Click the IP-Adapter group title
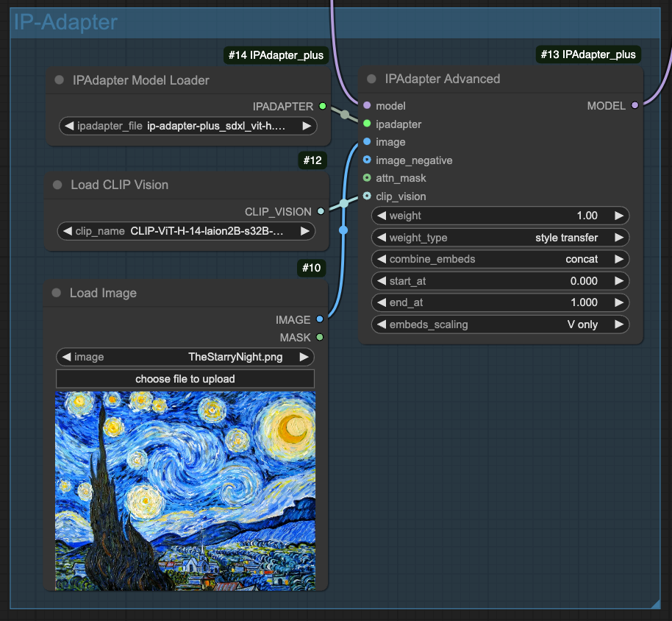 point(65,22)
